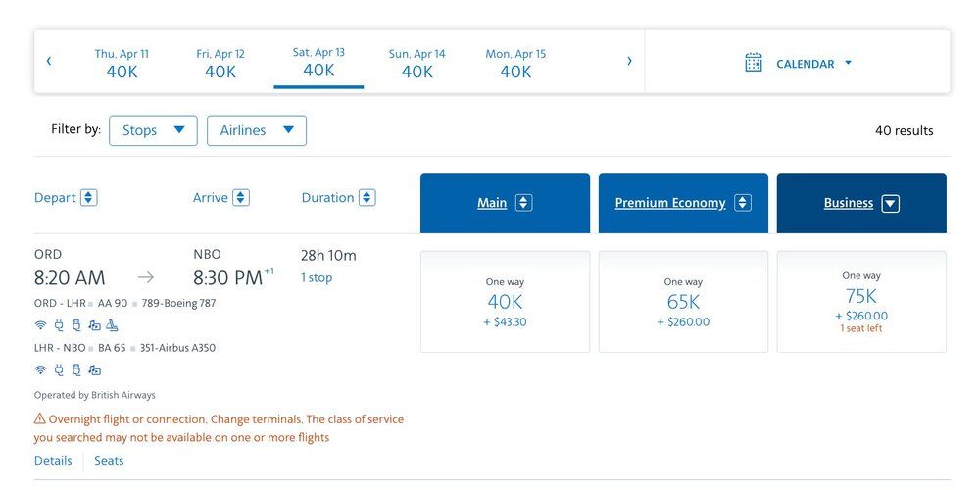
Task: Sort results by Depart time
Action: click(x=88, y=198)
